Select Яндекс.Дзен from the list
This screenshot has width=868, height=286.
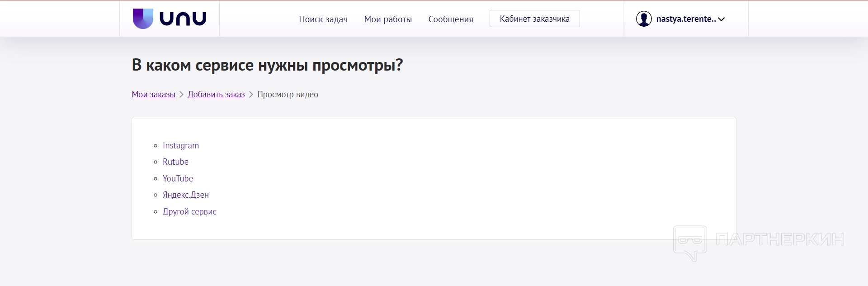[x=186, y=195]
